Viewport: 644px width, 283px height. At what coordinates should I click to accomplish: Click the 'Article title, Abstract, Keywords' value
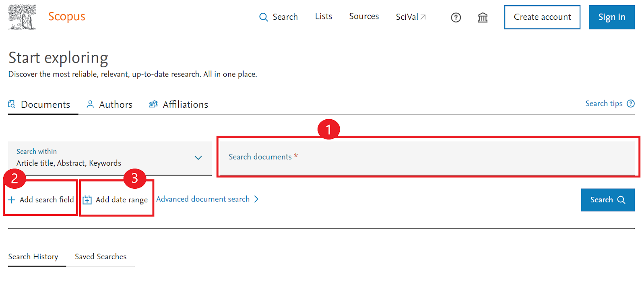click(x=69, y=163)
